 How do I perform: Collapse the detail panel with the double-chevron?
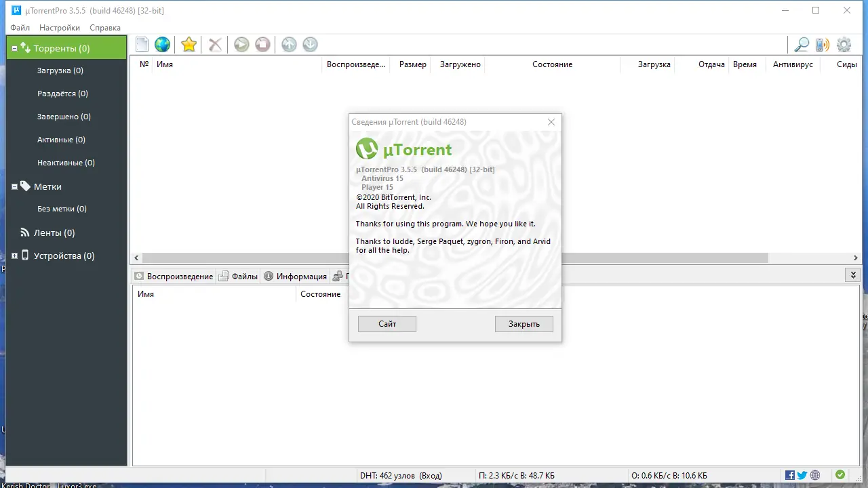coord(853,274)
